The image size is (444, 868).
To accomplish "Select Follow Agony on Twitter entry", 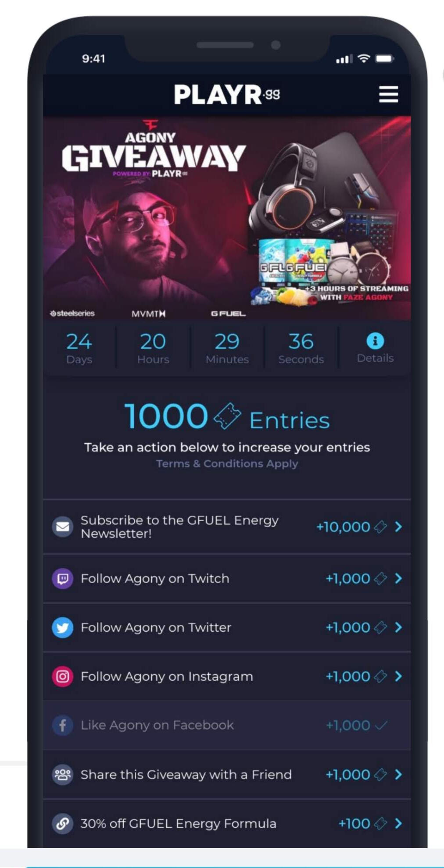I will pos(227,628).
